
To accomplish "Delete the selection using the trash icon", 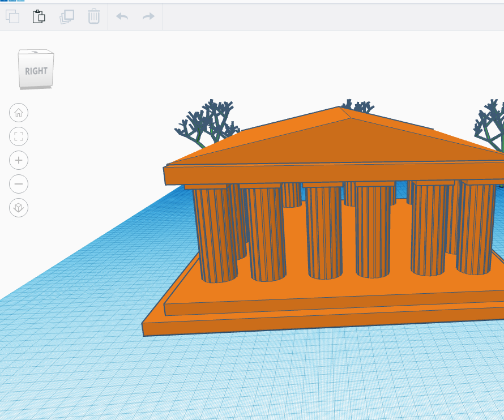I will click(93, 16).
